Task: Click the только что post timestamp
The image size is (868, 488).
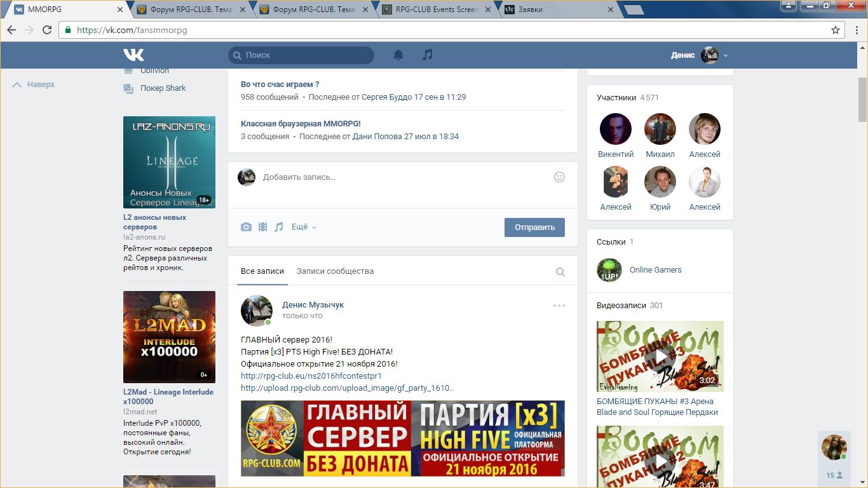Action: [302, 316]
